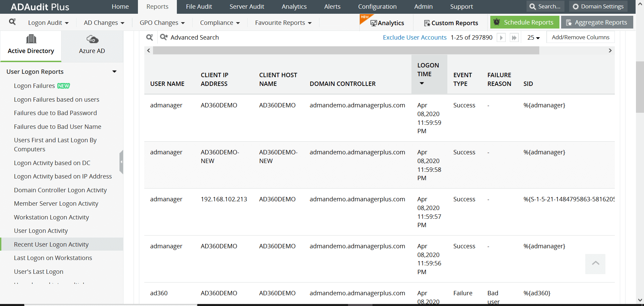Viewport: 644px width, 306px height.
Task: Click the back-to-top chevron button
Action: (595, 264)
